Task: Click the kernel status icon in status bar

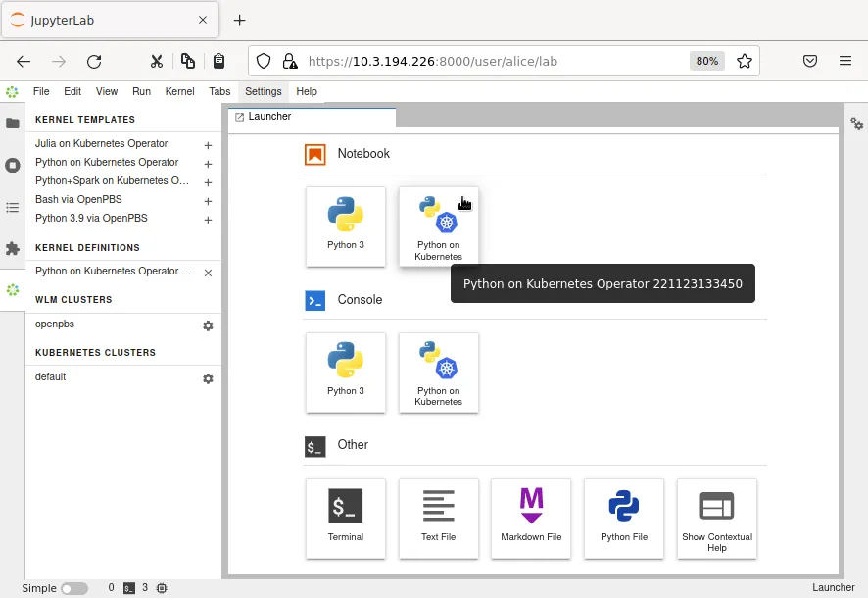Action: pyautogui.click(x=162, y=588)
